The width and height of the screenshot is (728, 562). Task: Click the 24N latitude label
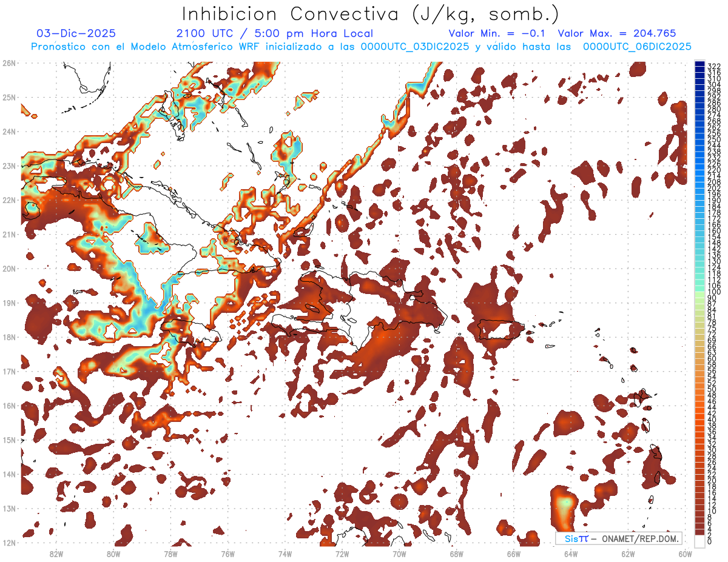point(9,132)
